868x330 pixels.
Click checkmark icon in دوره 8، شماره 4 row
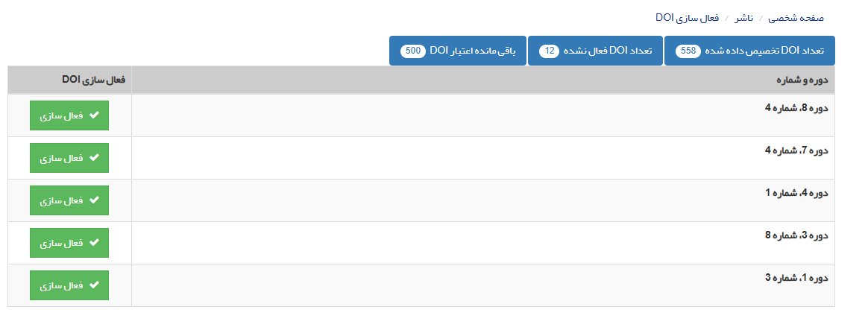[x=94, y=115]
